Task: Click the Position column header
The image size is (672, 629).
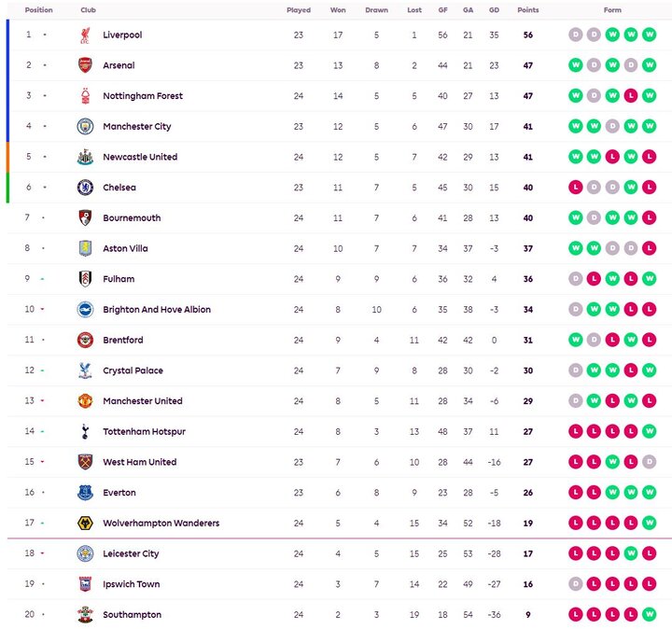Action: point(38,10)
